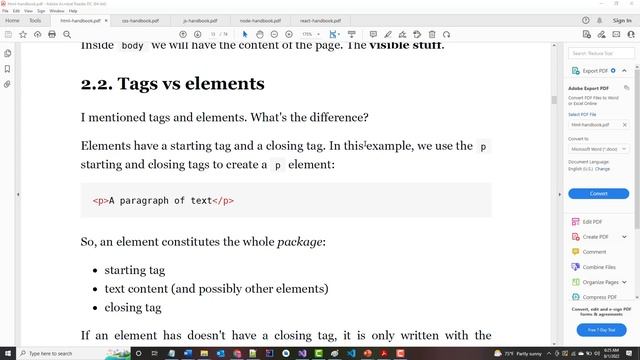
Task: Collapse the left navigation pane arrow
Action: (18, 195)
